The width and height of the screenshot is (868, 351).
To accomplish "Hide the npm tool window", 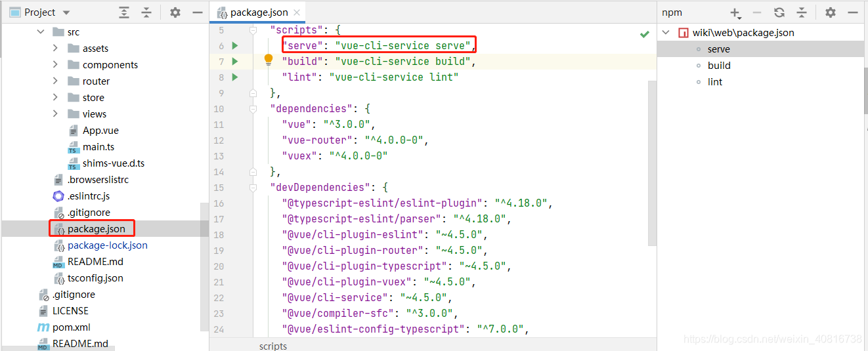I will point(853,12).
